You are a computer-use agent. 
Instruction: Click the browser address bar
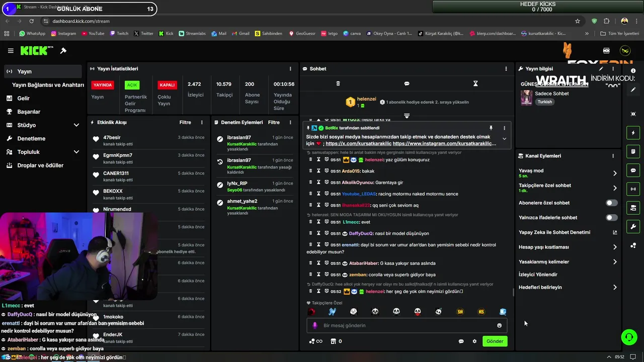click(x=312, y=21)
